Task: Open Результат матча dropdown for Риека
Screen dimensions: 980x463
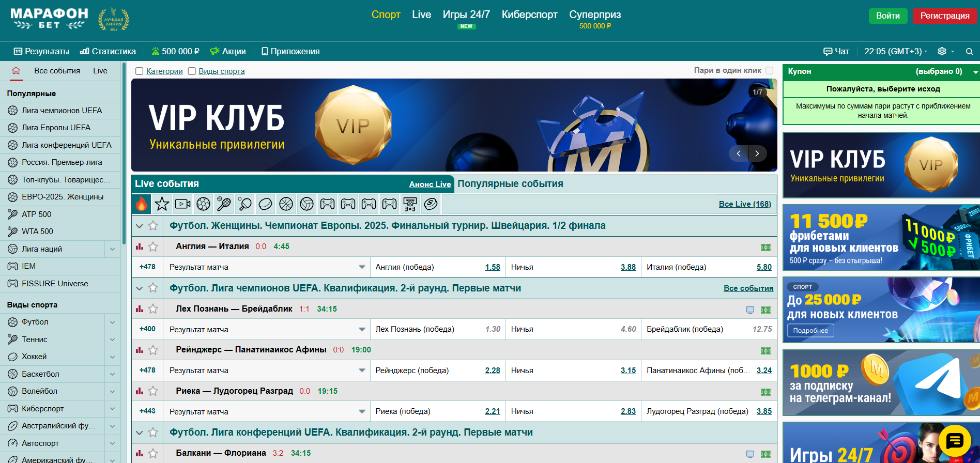Action: pyautogui.click(x=267, y=411)
